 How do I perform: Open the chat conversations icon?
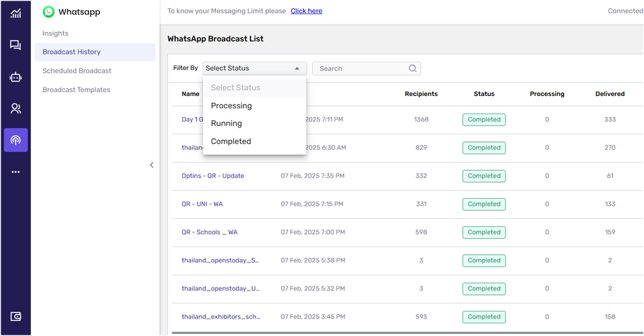tap(15, 45)
